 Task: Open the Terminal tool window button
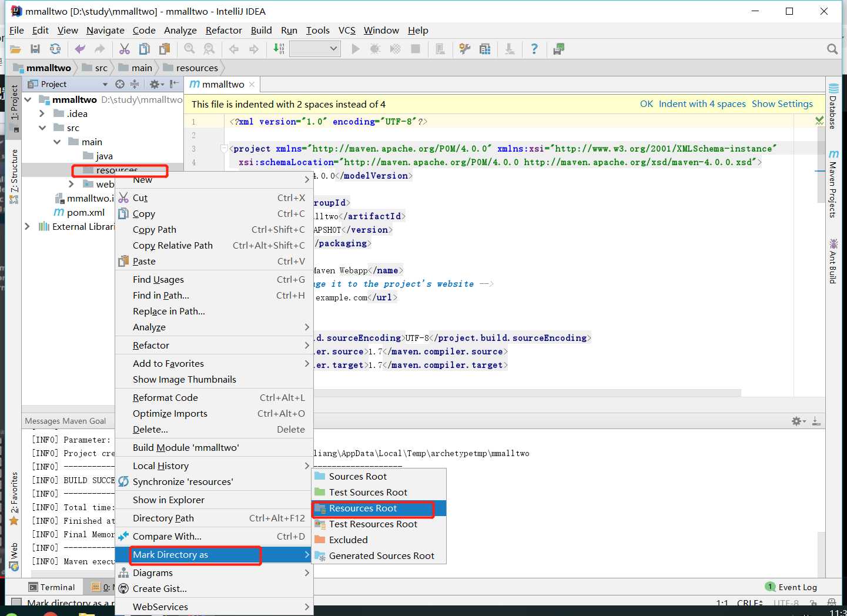52,587
